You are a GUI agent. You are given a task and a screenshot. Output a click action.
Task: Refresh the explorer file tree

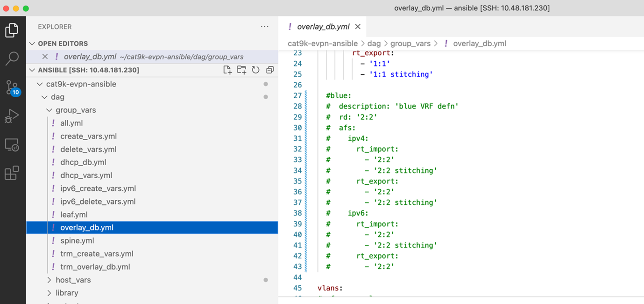[x=255, y=70]
